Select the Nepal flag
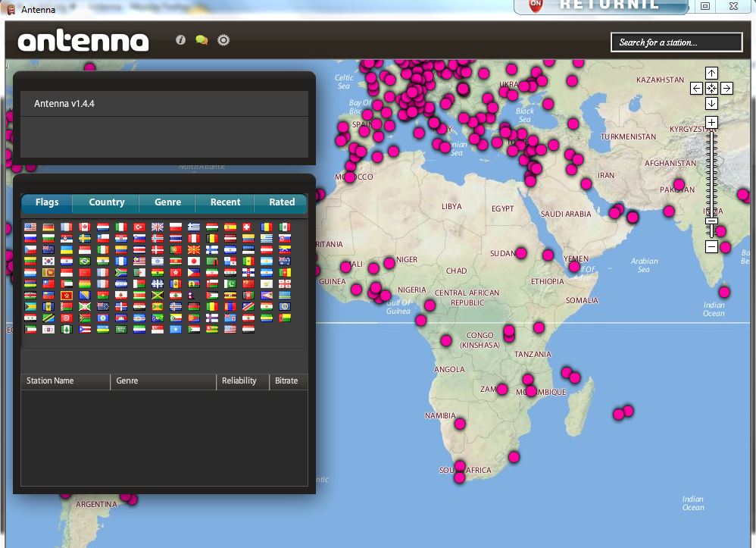The width and height of the screenshot is (756, 548). tap(192, 296)
